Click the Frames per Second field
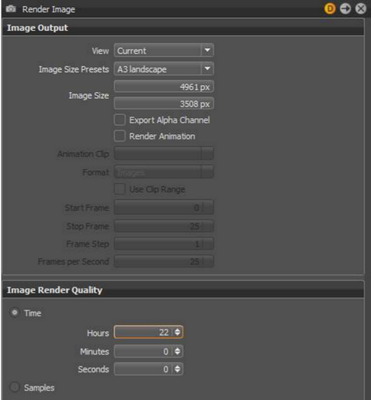 click(x=164, y=261)
